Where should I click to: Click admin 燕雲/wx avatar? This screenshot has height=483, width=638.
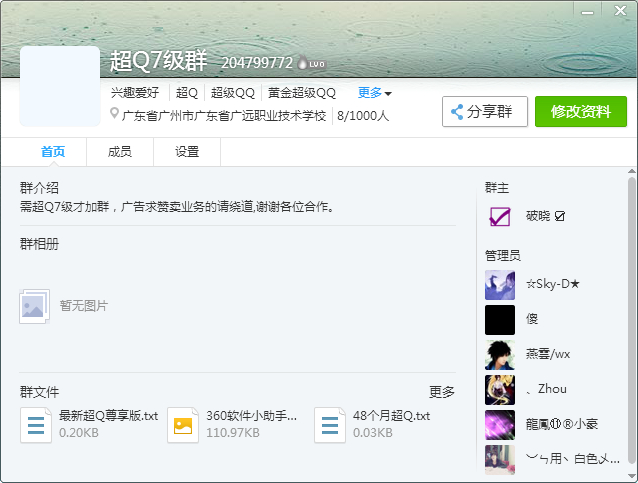pyautogui.click(x=500, y=355)
